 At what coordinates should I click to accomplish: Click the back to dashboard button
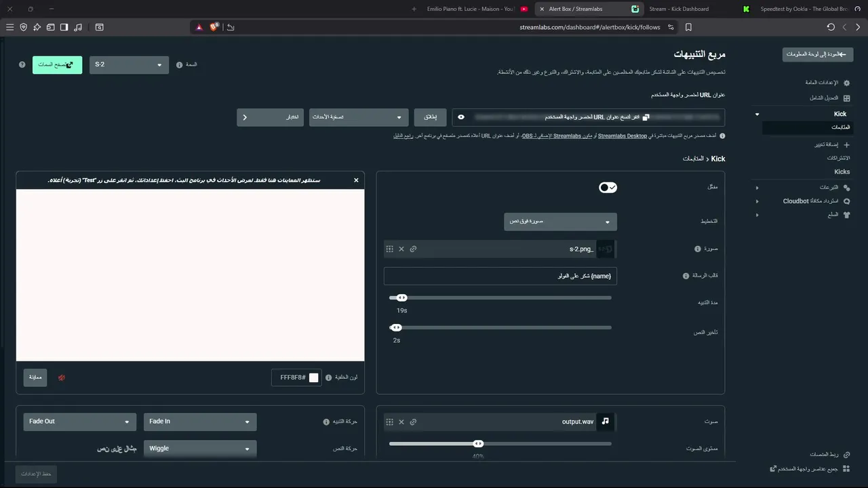[x=818, y=54]
